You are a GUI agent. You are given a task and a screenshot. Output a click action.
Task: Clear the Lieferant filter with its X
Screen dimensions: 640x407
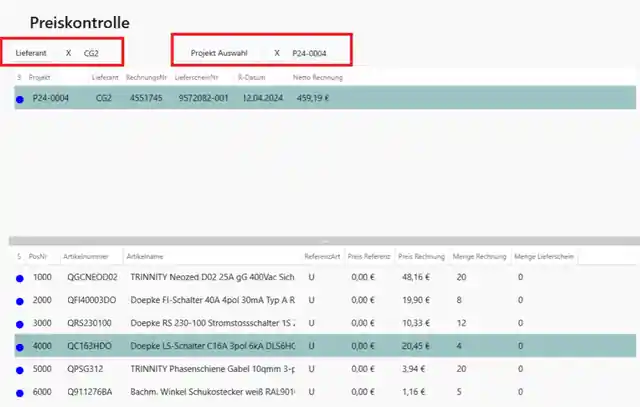(x=68, y=53)
